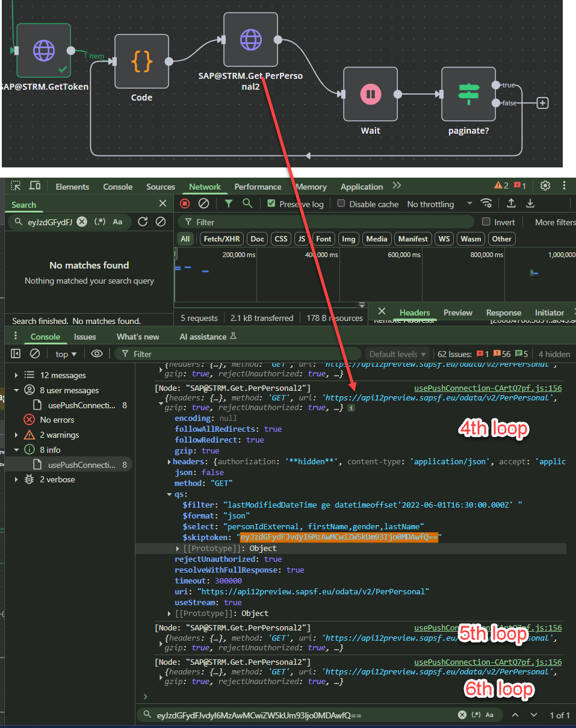Click the record network log button

[185, 204]
